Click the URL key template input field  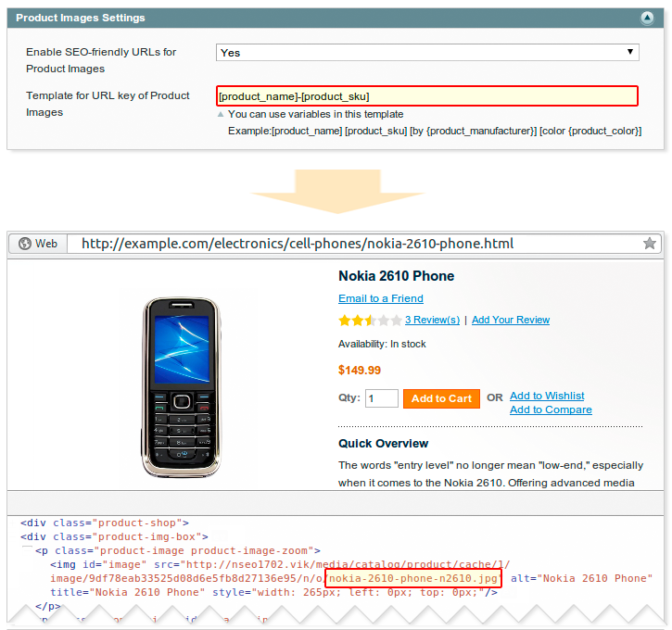tap(427, 95)
